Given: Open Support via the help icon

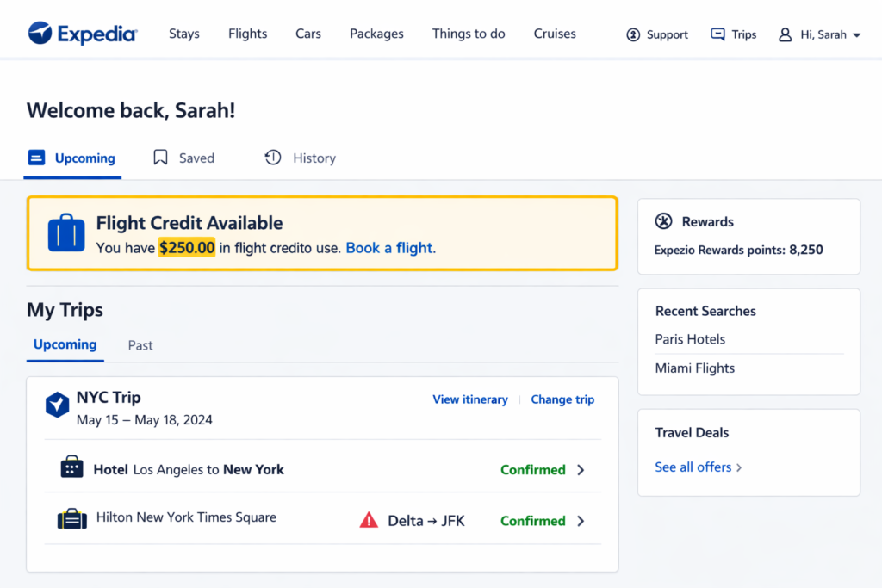Looking at the screenshot, I should pos(633,34).
